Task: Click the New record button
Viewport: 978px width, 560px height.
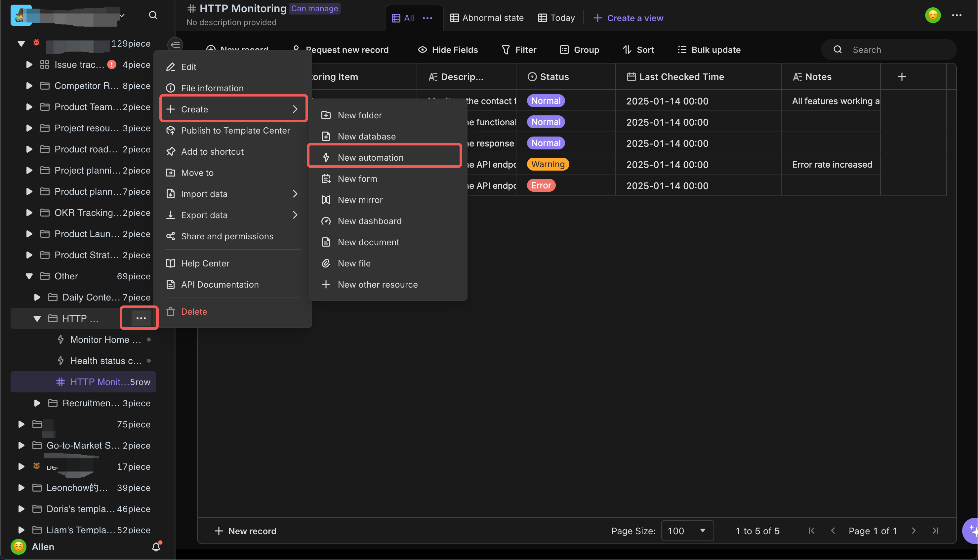Action: [x=245, y=531]
